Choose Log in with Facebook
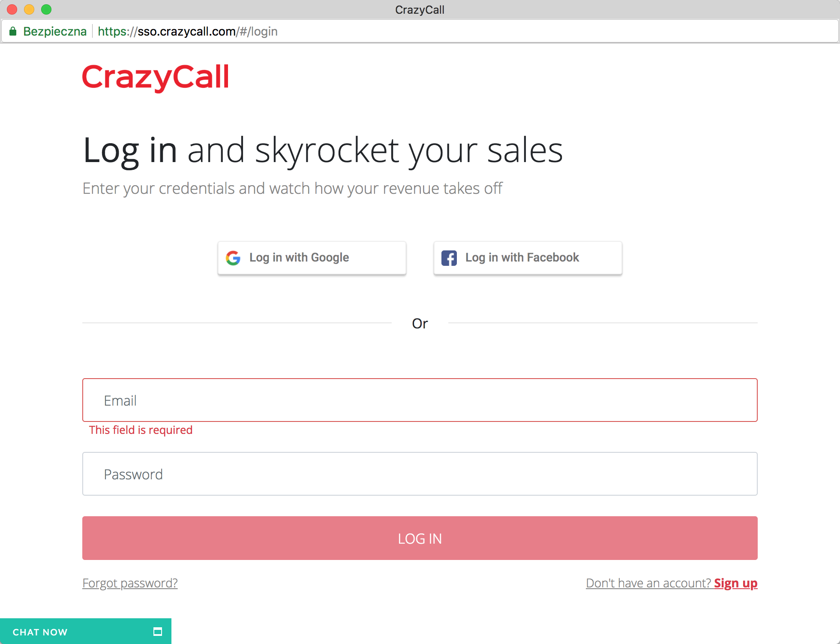840x644 pixels. tap(528, 258)
